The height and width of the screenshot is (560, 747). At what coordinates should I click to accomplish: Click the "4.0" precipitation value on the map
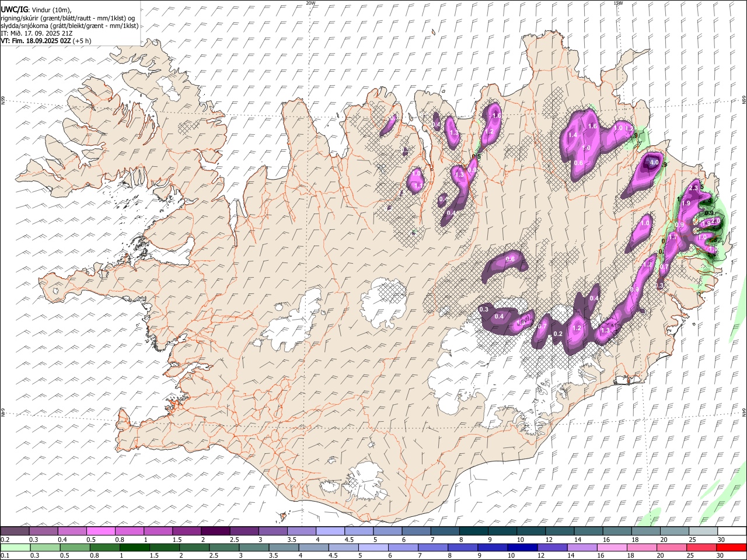[654, 163]
